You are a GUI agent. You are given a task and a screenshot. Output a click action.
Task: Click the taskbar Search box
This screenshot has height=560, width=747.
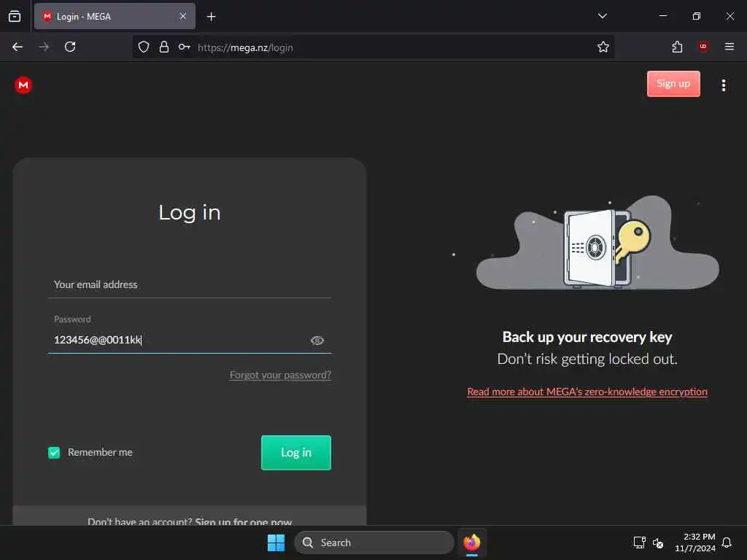point(374,542)
